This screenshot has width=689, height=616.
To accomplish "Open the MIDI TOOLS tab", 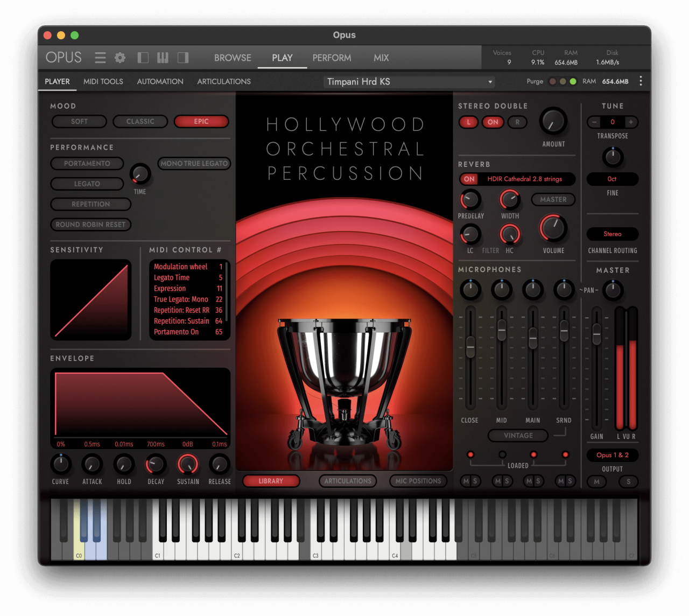I will tap(103, 81).
